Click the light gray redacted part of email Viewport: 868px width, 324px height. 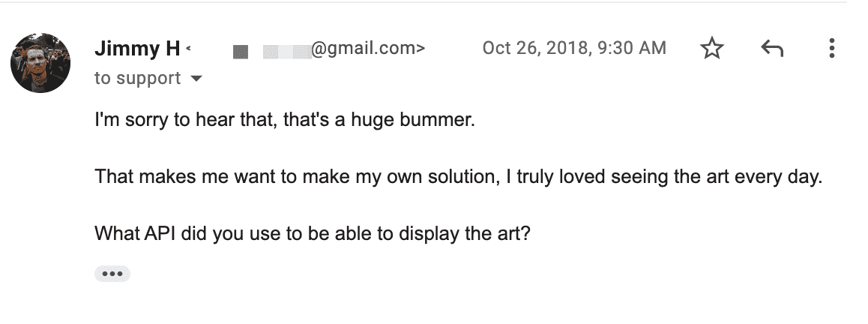pos(287,52)
